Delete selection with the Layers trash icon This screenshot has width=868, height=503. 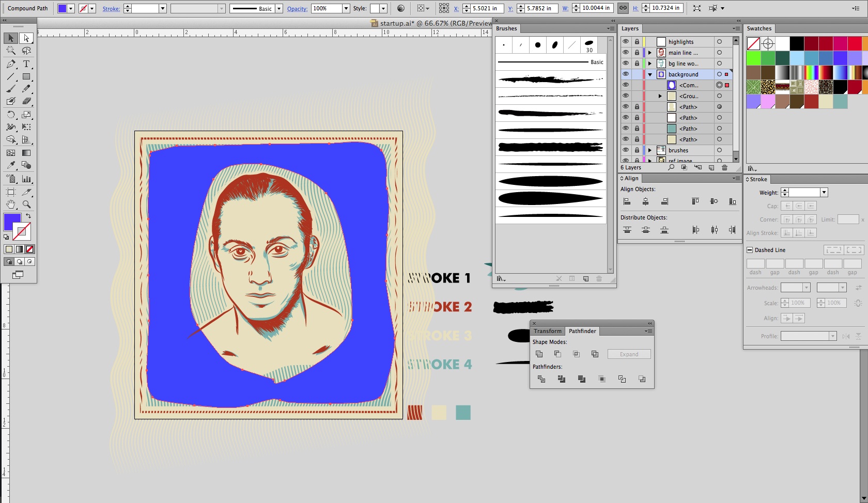tap(724, 168)
